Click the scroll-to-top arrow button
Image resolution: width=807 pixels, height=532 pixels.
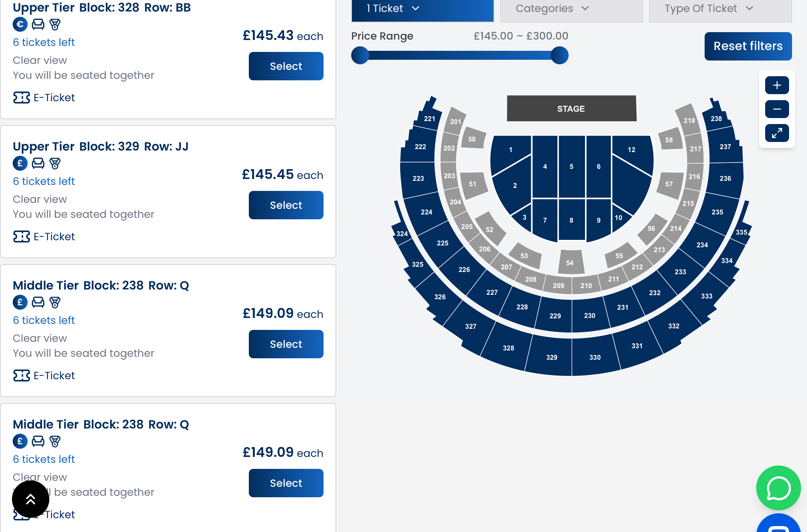coord(31,499)
